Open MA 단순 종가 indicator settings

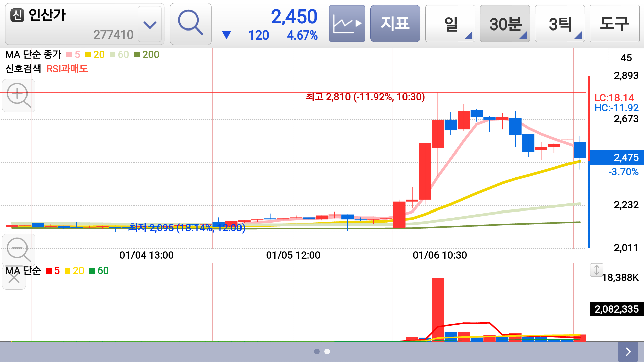(33, 55)
